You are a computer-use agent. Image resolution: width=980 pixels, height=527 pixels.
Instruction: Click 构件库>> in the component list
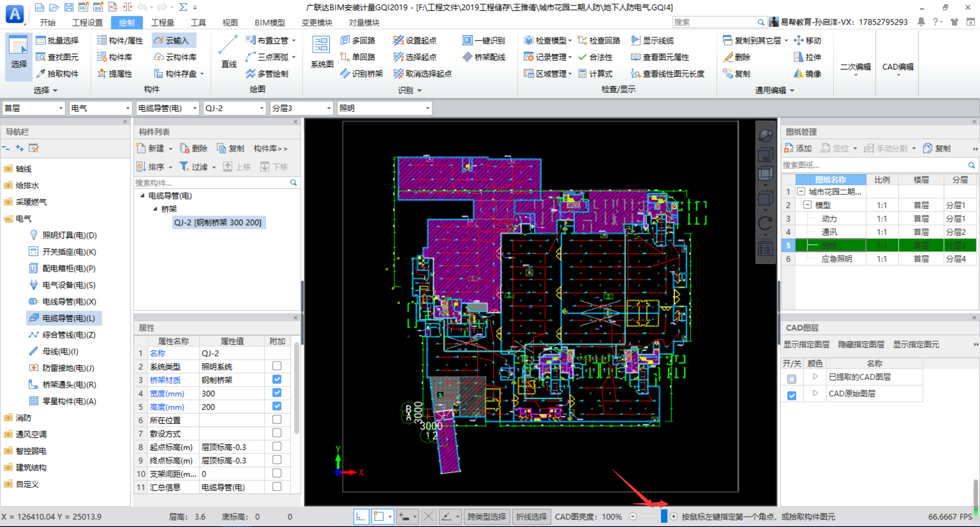coord(271,148)
